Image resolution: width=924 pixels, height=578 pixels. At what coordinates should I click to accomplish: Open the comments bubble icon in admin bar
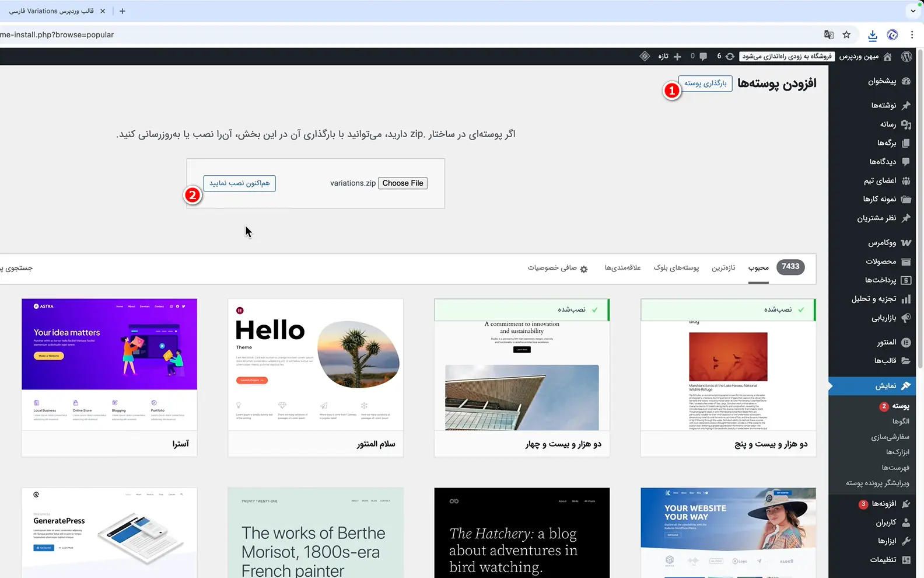tap(703, 57)
